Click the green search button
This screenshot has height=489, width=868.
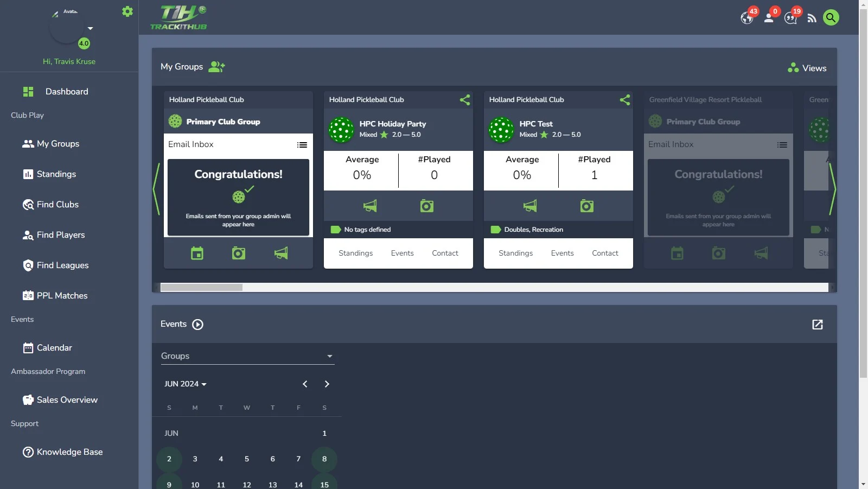831,17
